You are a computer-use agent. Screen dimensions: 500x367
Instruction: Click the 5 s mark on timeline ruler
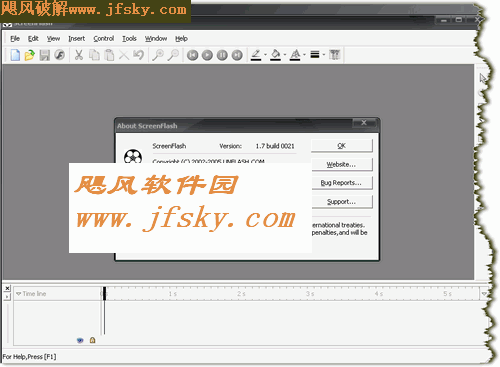pos(447,294)
